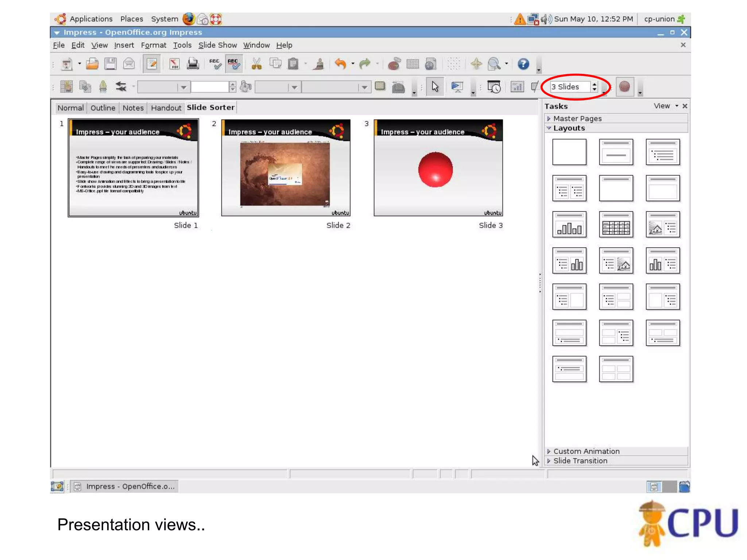Expand the Slide Transition section
This screenshot has width=747, height=560.
click(x=616, y=461)
